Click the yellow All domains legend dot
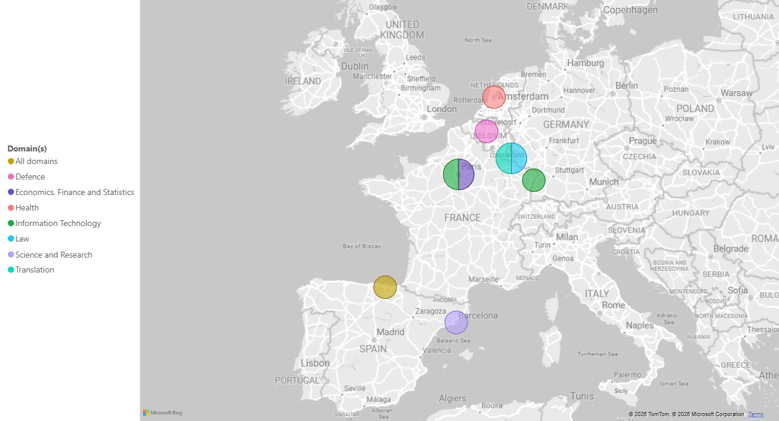 pyautogui.click(x=11, y=161)
